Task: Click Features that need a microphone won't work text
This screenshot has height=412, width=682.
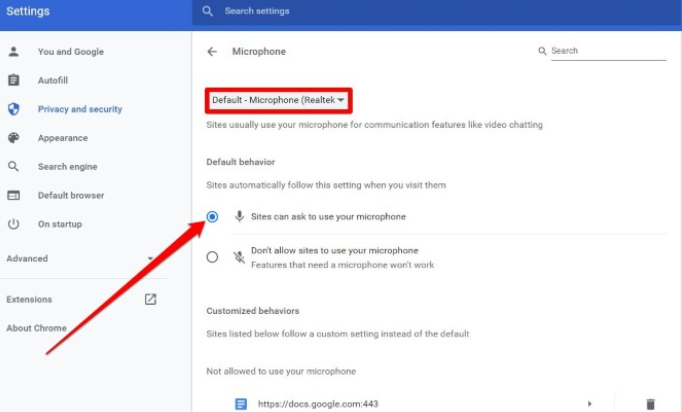Action: pyautogui.click(x=342, y=265)
